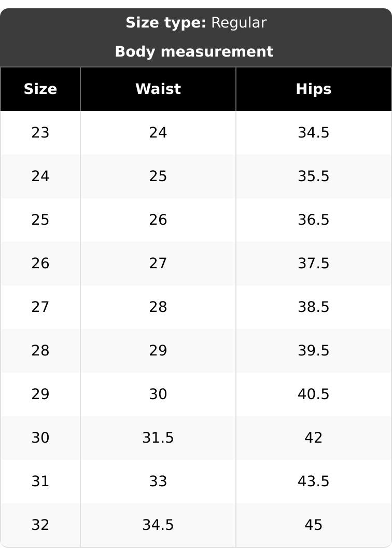Select size 23 cell
The width and height of the screenshot is (392, 548).
40,133
